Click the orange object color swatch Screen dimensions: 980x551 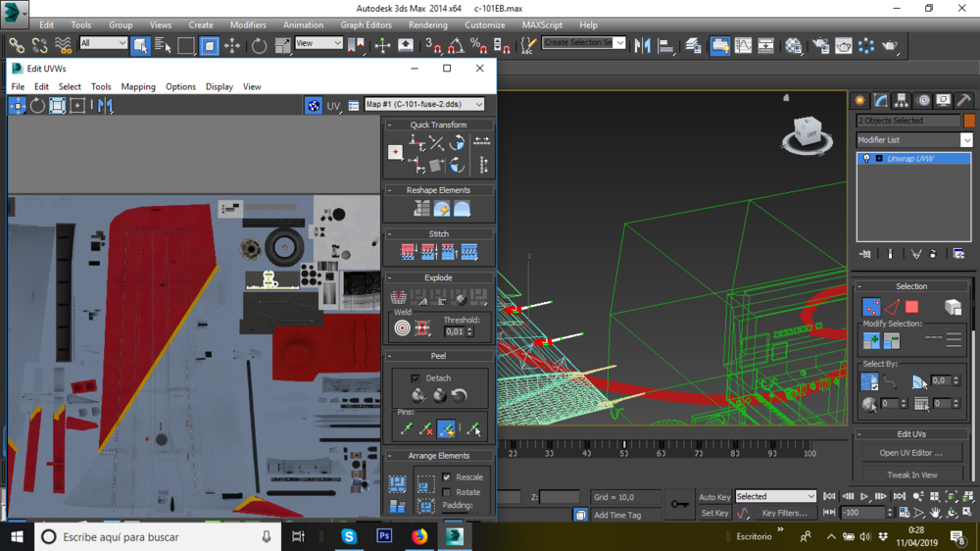[969, 121]
